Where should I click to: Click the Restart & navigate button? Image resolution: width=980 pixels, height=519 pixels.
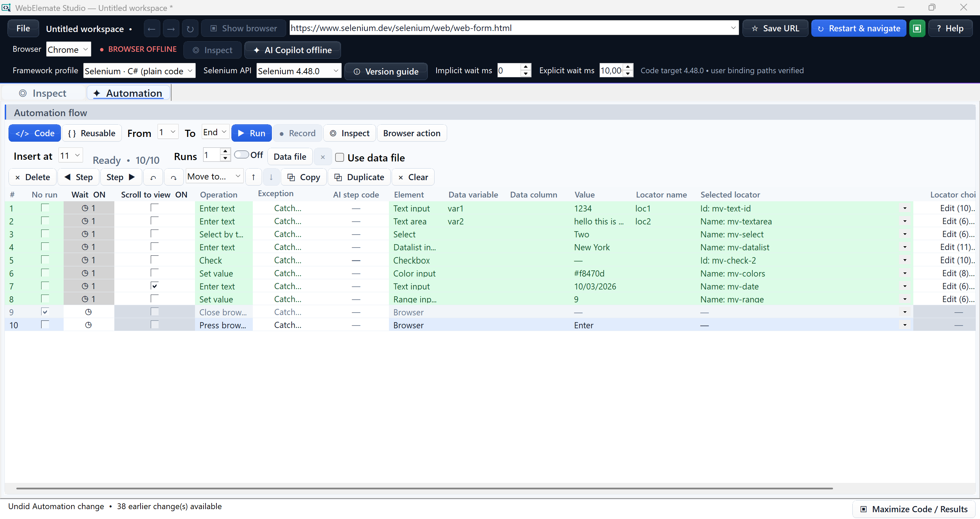pyautogui.click(x=859, y=29)
